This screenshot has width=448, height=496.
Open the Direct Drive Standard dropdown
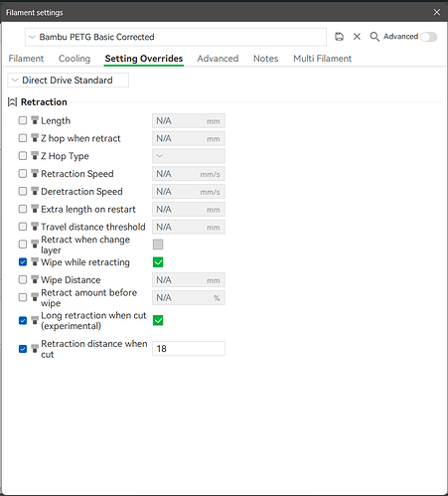point(69,81)
